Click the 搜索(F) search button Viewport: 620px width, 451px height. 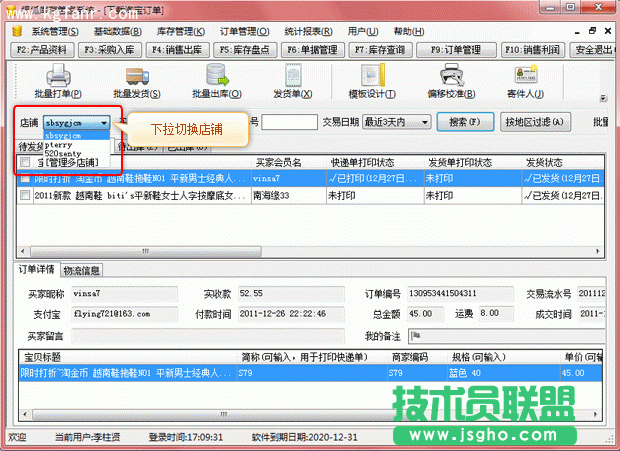pyautogui.click(x=467, y=122)
